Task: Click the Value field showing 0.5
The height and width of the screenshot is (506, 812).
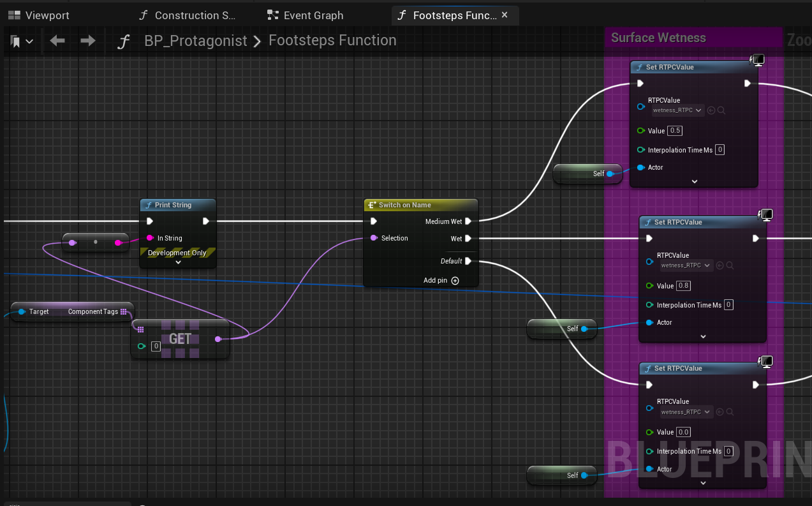Action: pos(675,131)
